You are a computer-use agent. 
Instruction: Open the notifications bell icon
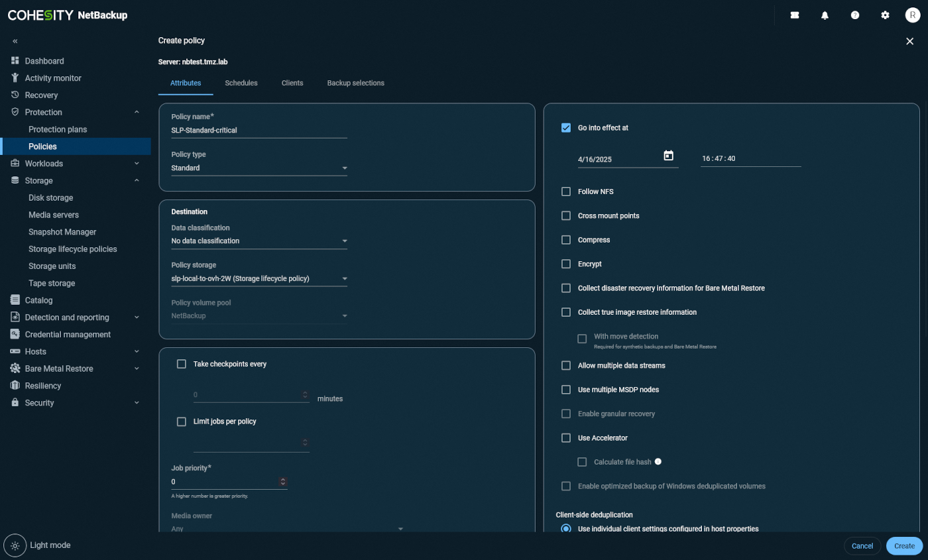[x=825, y=15]
